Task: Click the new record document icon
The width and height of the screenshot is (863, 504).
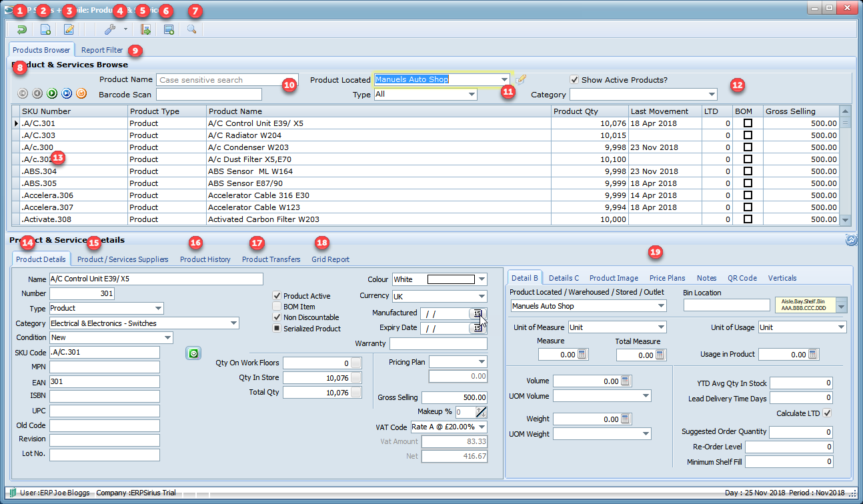Action: pos(45,29)
